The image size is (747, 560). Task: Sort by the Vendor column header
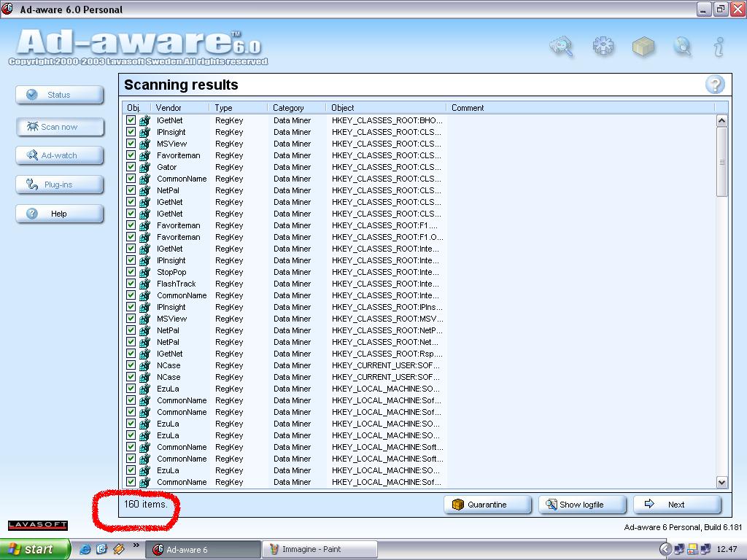[180, 108]
